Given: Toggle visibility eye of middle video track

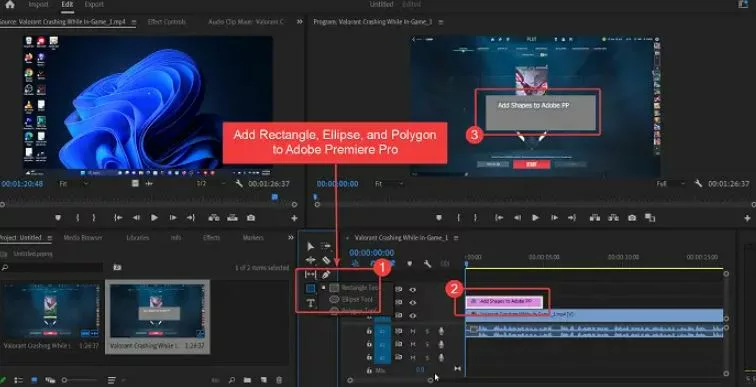Looking at the screenshot, I should 413,303.
